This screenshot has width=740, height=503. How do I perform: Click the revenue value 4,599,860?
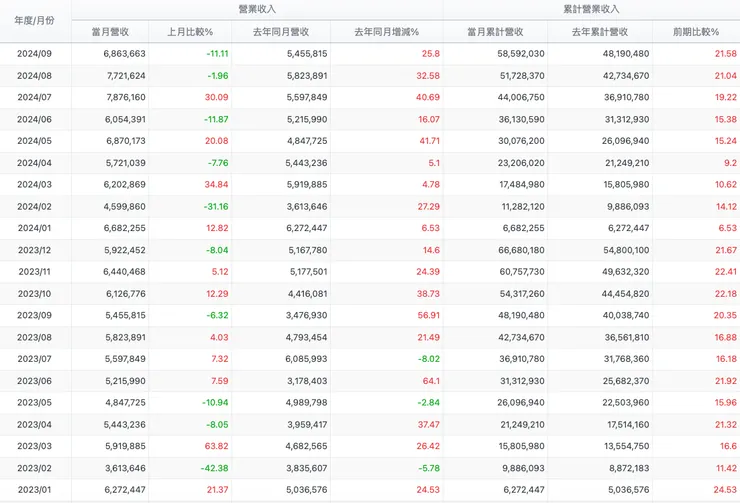point(125,207)
